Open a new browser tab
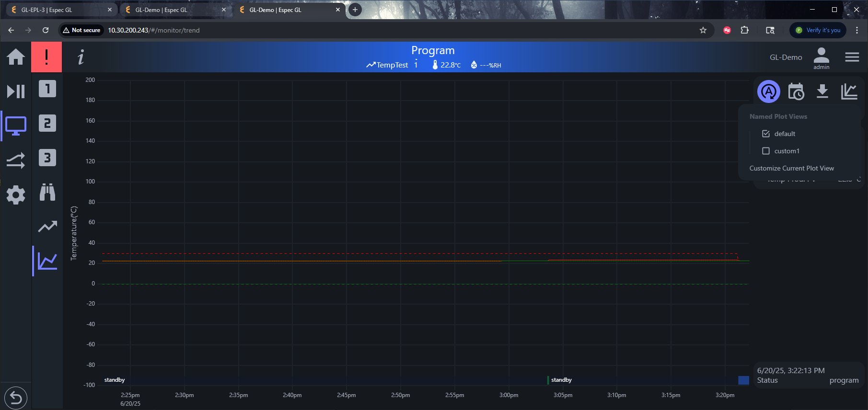Image resolution: width=868 pixels, height=410 pixels. (355, 10)
